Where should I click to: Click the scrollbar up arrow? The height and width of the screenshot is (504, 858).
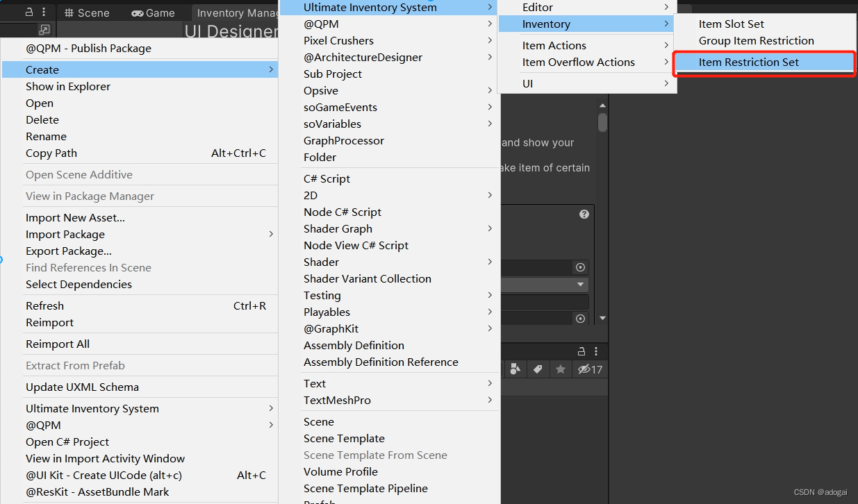pyautogui.click(x=602, y=106)
